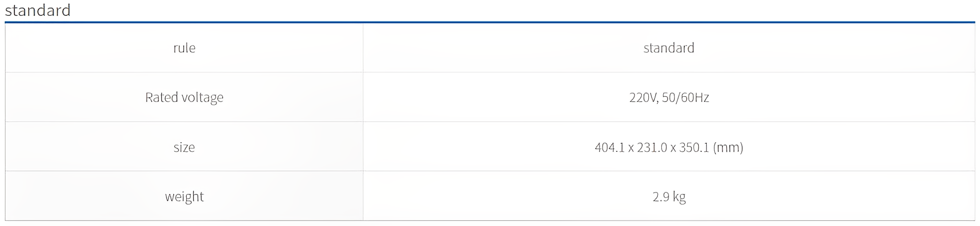Click the "standard" value in rule row
The height and width of the screenshot is (226, 980).
(x=668, y=48)
